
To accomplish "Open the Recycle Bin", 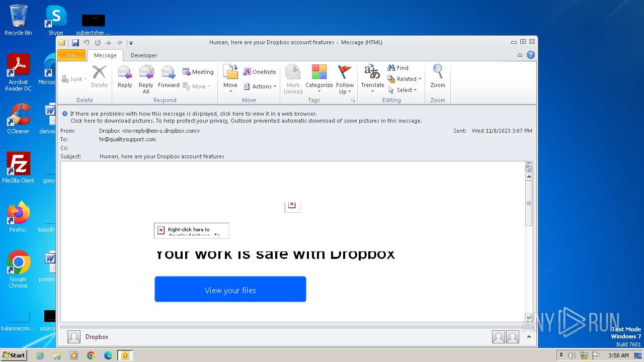I will 18,20.
